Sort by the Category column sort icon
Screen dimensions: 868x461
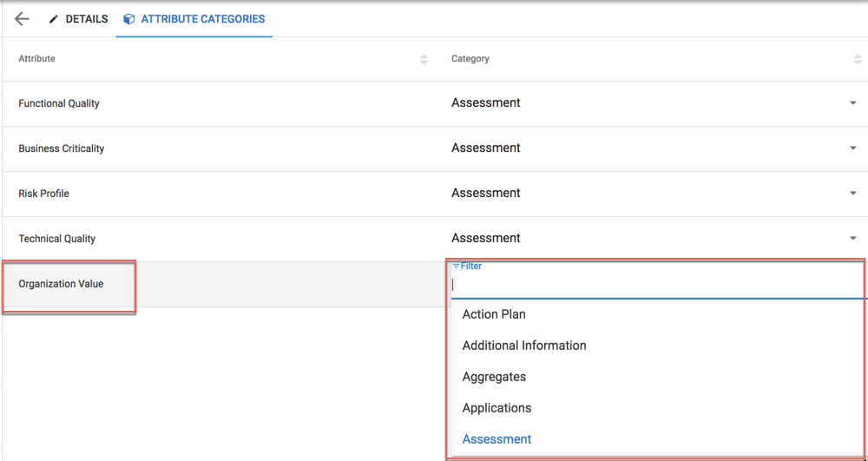coord(858,59)
